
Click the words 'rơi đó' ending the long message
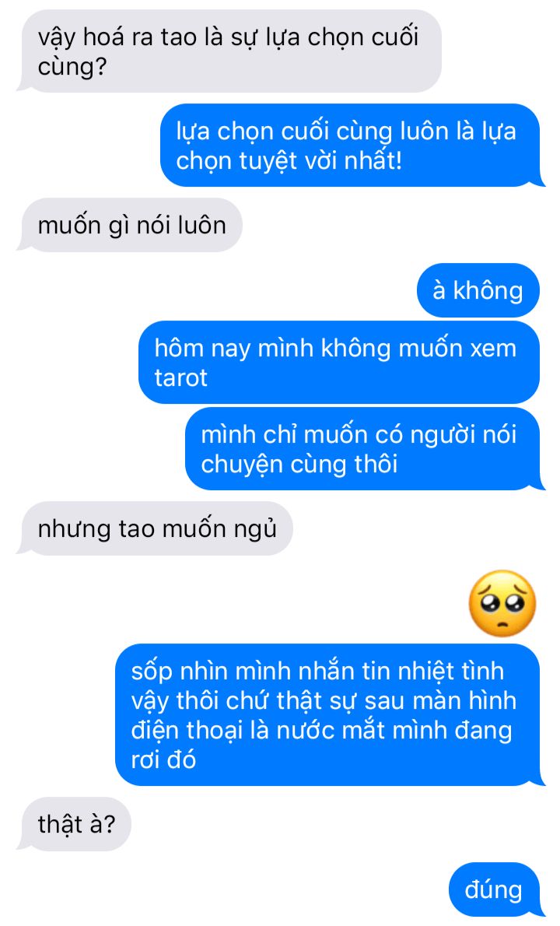click(x=163, y=759)
